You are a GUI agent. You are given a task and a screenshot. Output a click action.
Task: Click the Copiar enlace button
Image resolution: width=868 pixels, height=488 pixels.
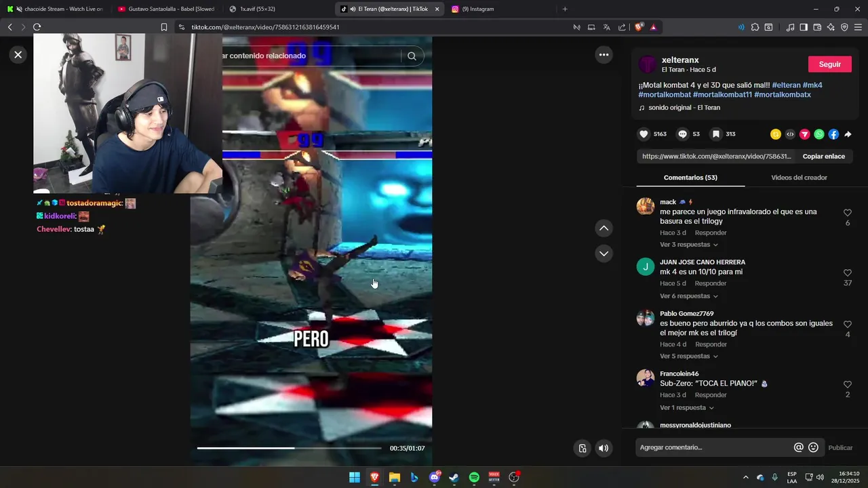point(823,157)
